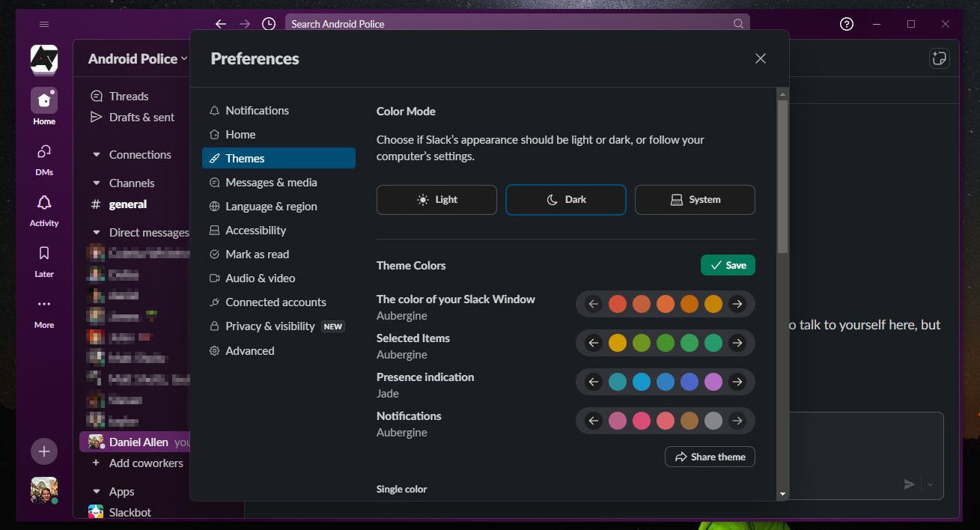The width and height of the screenshot is (980, 530).
Task: Select System color mode
Action: [x=695, y=200]
